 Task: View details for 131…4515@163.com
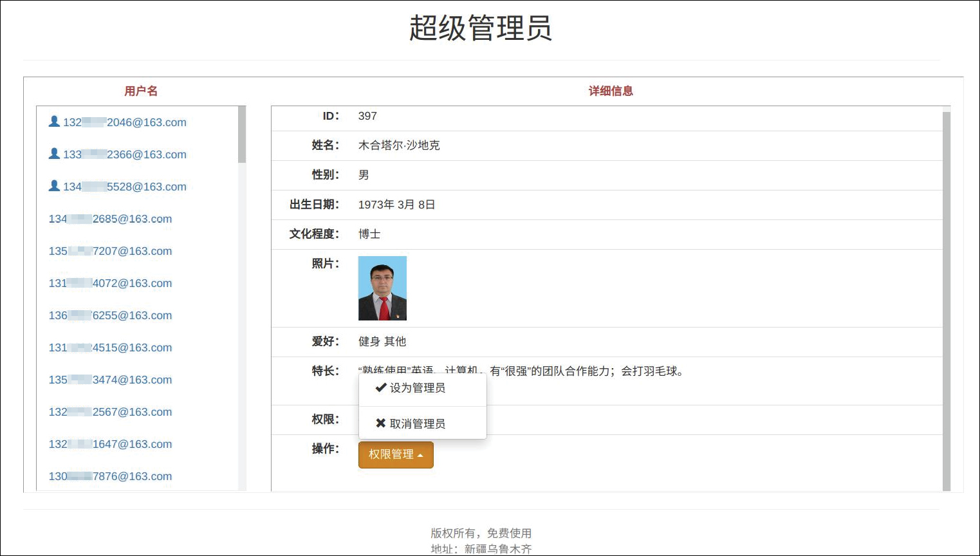point(110,347)
